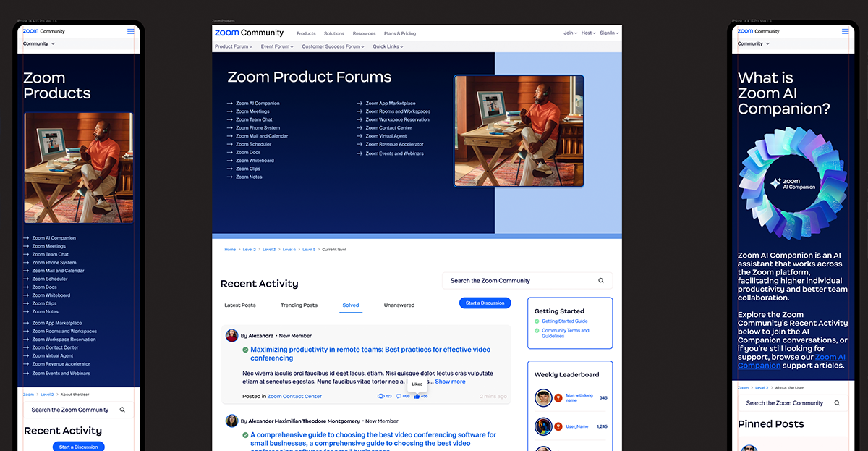The width and height of the screenshot is (868, 451).
Task: Click desktop Start a Discussion button
Action: coord(485,303)
